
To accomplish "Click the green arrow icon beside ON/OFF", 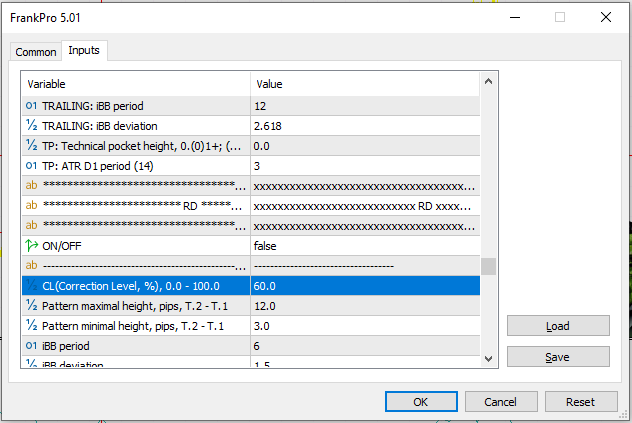I will point(31,245).
